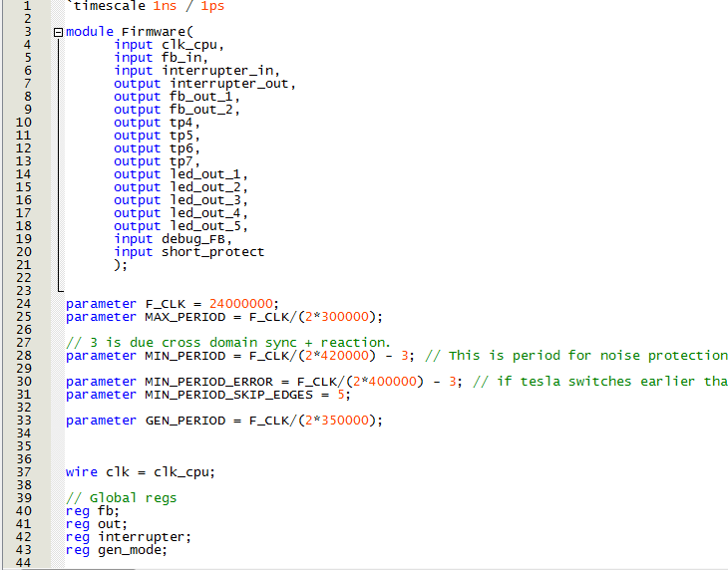Click the debug_FB input name
The height and width of the screenshot is (570, 728).
click(x=197, y=239)
